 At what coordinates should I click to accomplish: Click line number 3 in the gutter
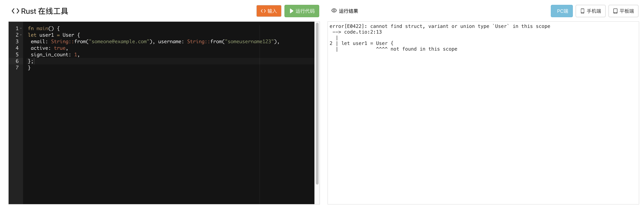click(17, 41)
